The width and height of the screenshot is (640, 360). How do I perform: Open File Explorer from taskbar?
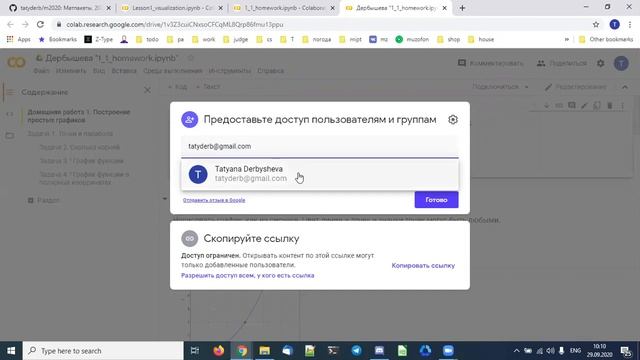pos(264,351)
